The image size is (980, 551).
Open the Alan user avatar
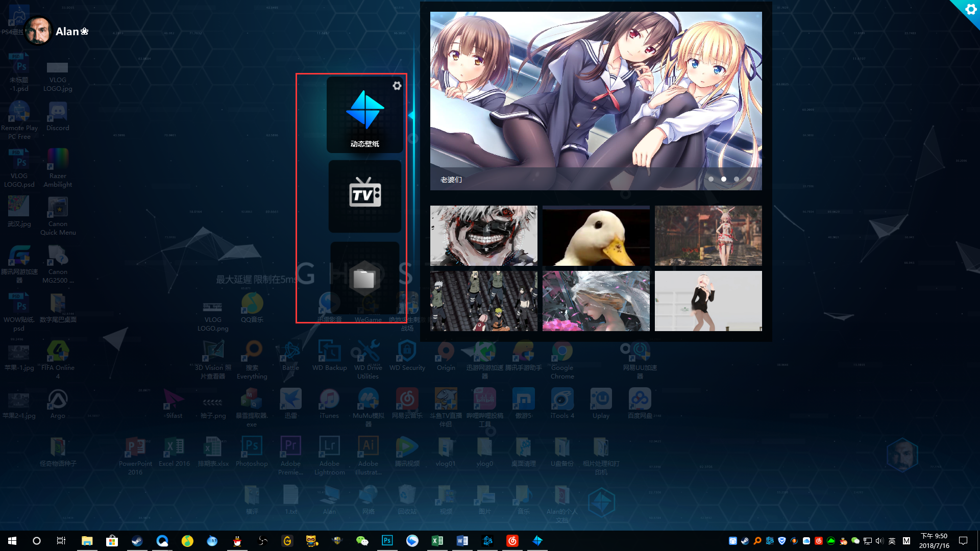[x=38, y=31]
